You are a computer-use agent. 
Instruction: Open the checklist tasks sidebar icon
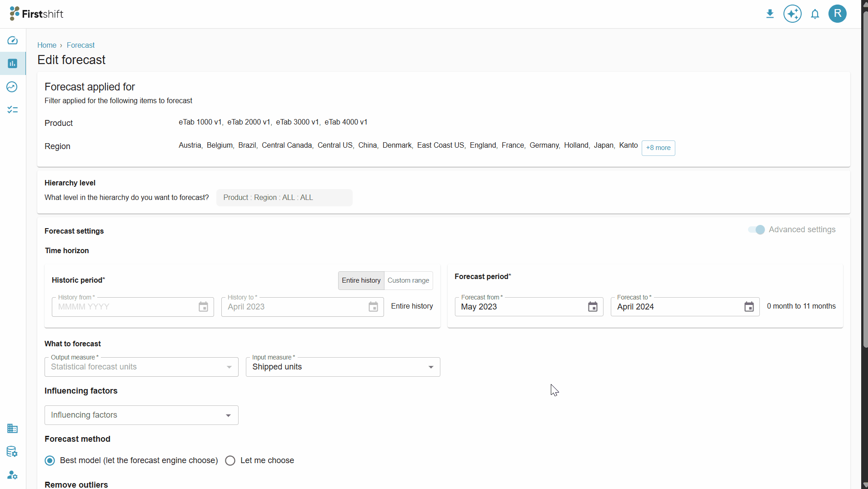(13, 110)
